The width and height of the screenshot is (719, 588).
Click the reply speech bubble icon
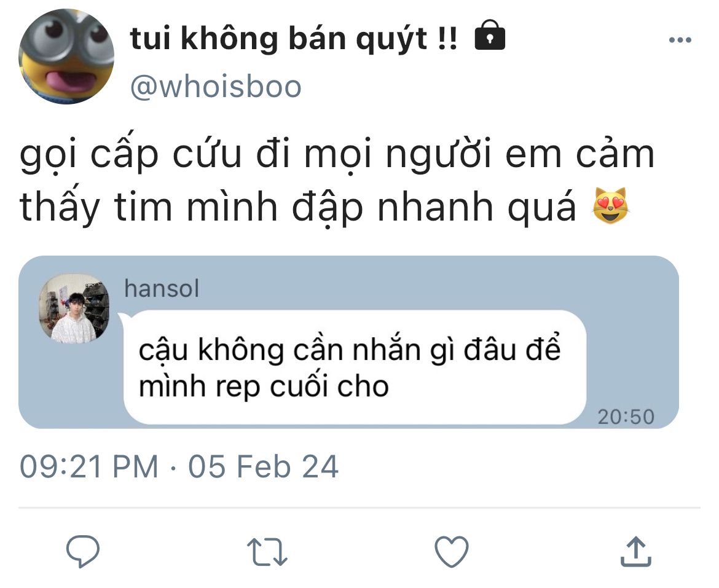pyautogui.click(x=83, y=551)
